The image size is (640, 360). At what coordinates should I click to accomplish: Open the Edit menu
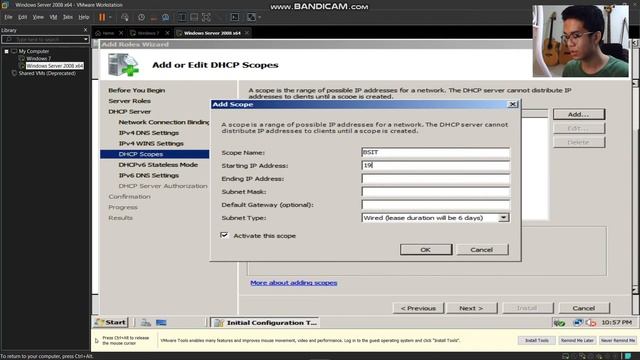(x=22, y=17)
